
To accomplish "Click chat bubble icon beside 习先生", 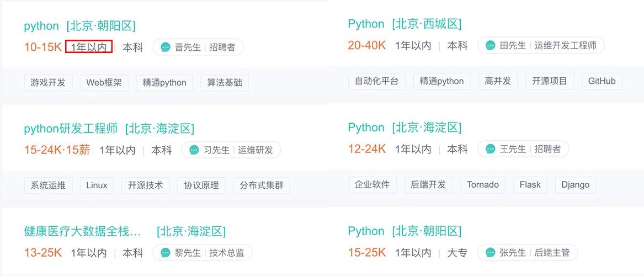I will coord(194,150).
